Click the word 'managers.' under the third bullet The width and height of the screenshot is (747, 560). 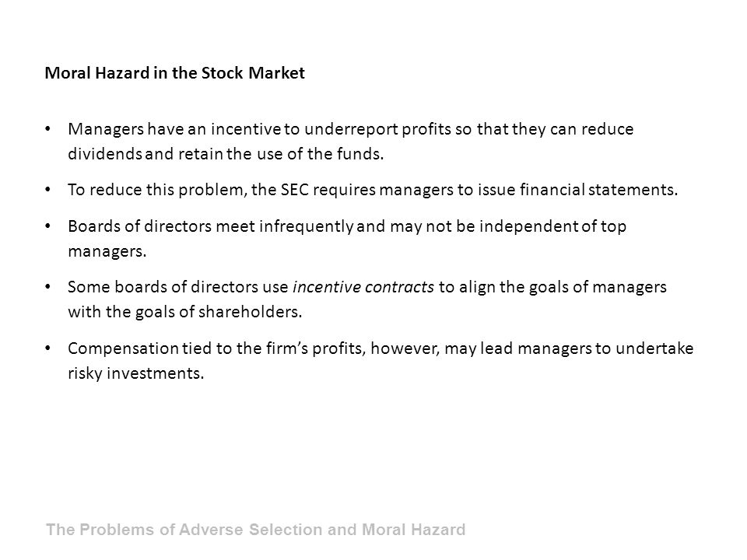pos(107,251)
